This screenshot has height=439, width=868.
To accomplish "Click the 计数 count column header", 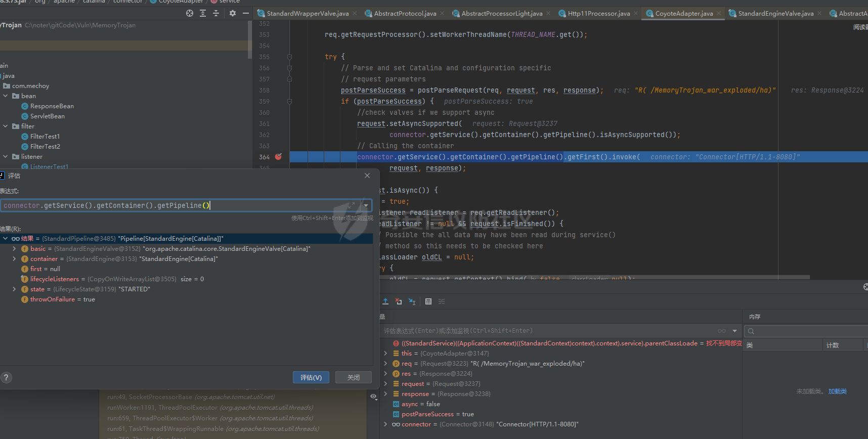I will click(x=833, y=345).
